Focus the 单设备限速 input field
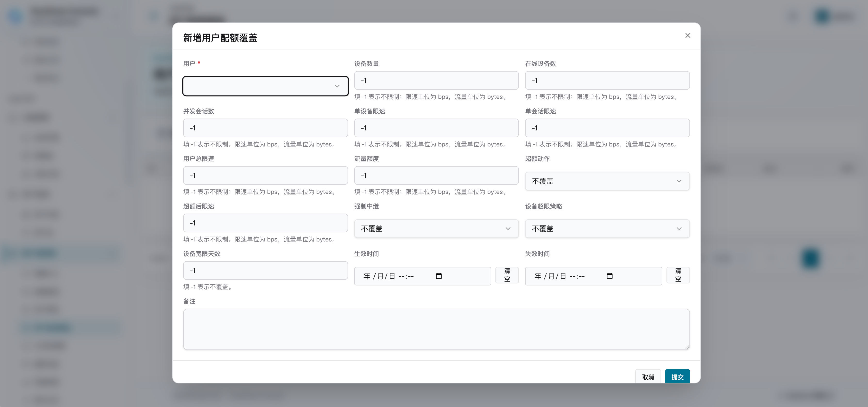This screenshot has width=868, height=407. tap(436, 128)
